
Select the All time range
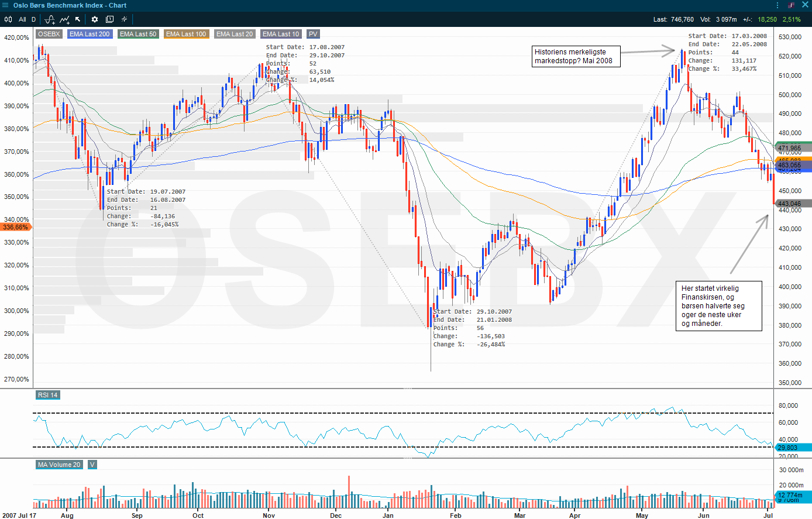tap(22, 19)
